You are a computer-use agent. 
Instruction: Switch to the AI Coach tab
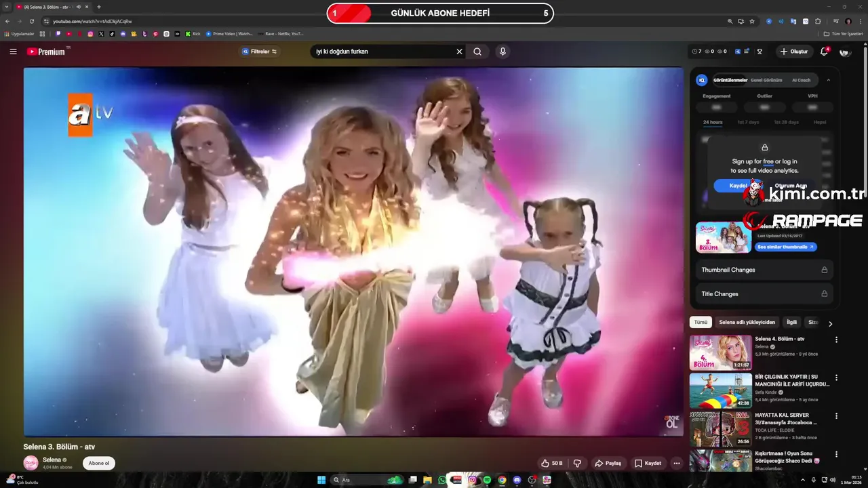point(801,80)
